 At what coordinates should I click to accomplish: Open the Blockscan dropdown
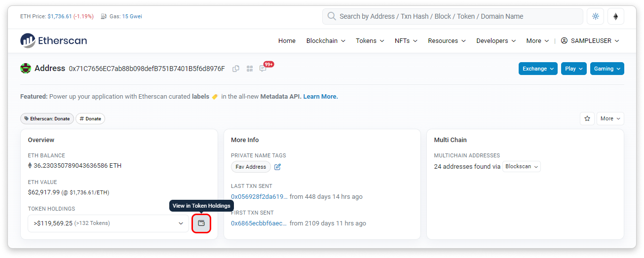(x=521, y=167)
